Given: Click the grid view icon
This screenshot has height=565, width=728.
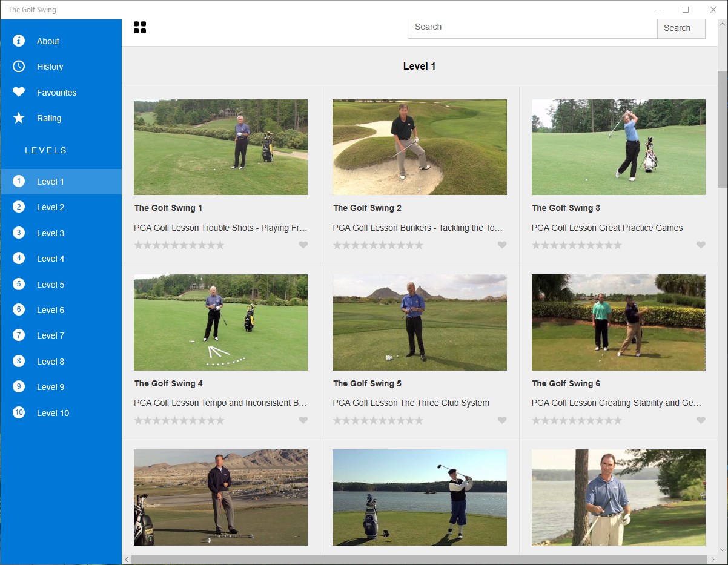Looking at the screenshot, I should pyautogui.click(x=140, y=27).
